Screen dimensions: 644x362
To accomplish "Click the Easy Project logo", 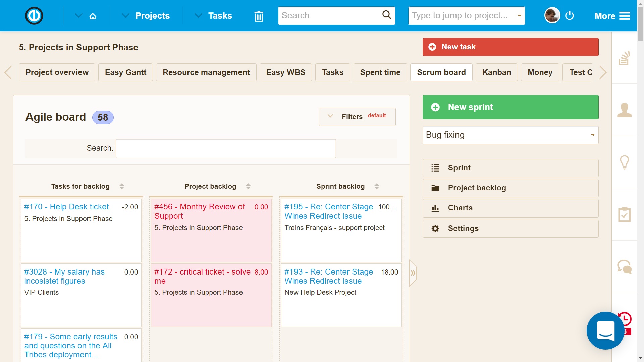I will click(34, 15).
